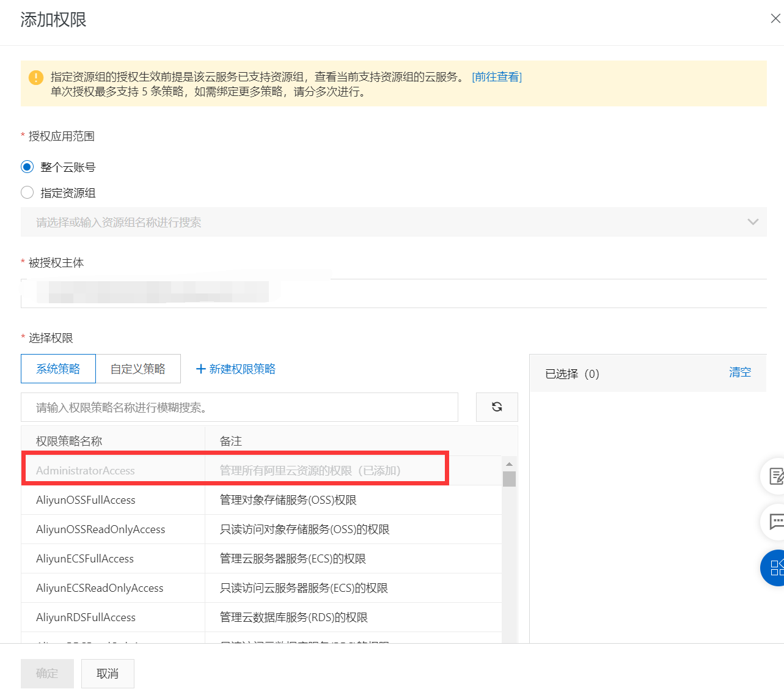Select AliyunRDSFullAccess policy row
The image size is (784, 700).
pos(262,617)
